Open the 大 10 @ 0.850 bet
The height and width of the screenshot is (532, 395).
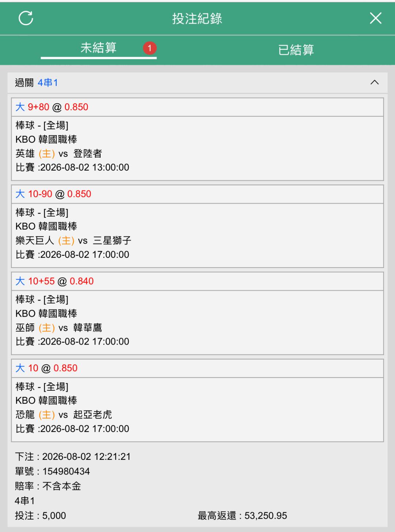46,368
